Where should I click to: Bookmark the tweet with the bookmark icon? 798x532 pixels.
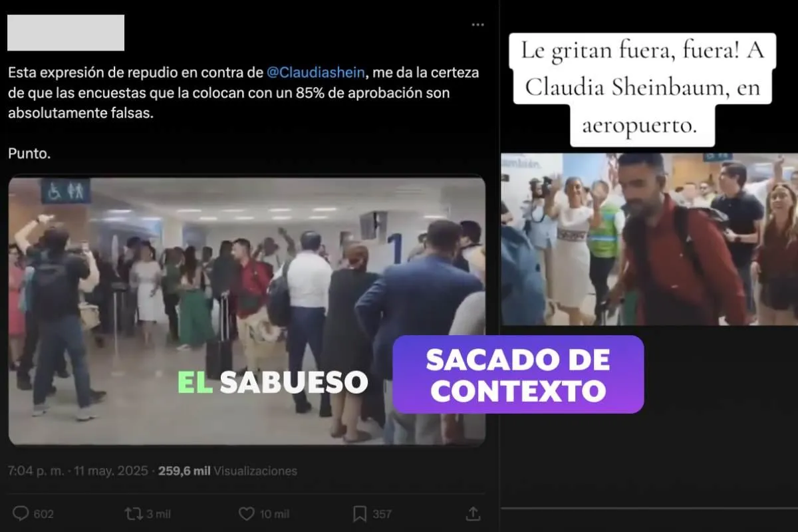360,513
